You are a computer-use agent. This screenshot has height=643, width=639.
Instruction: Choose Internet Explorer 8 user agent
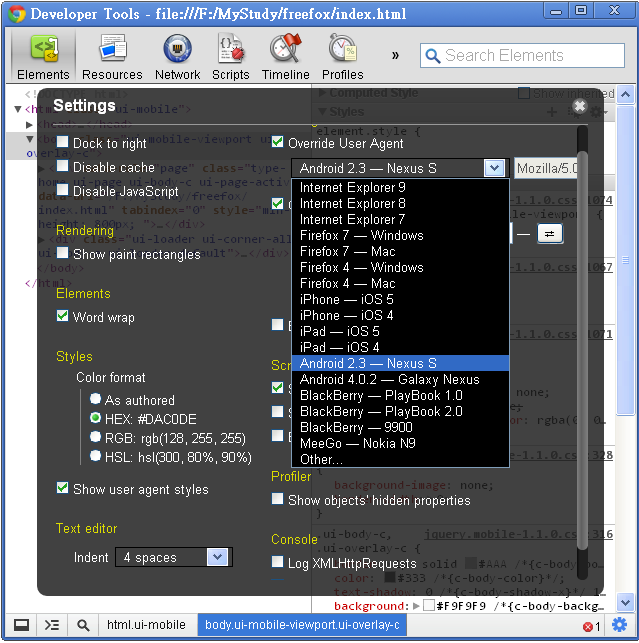pos(400,203)
